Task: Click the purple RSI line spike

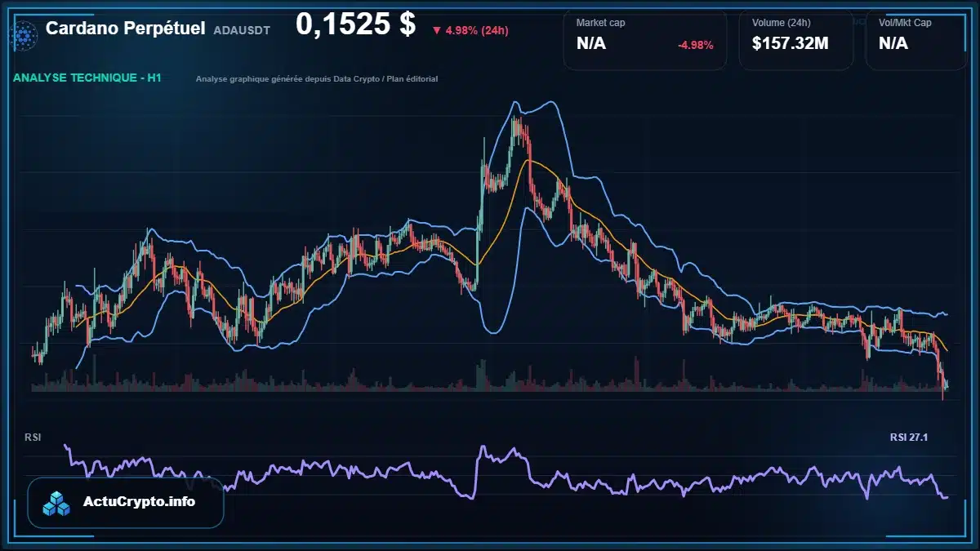Action: tap(483, 450)
